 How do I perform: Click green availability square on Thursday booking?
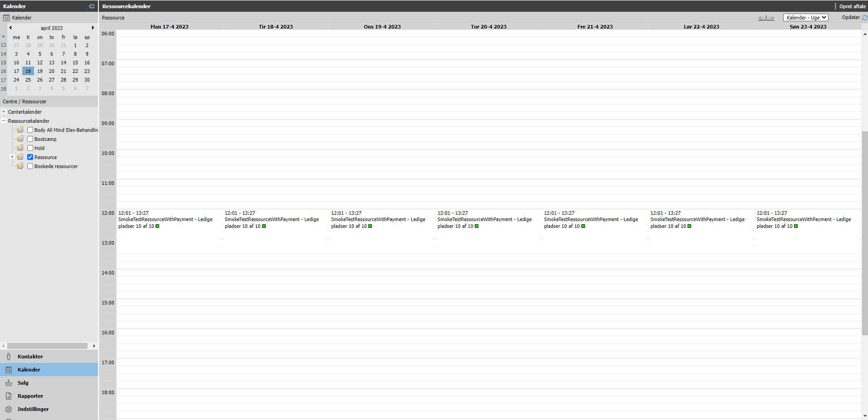[477, 226]
